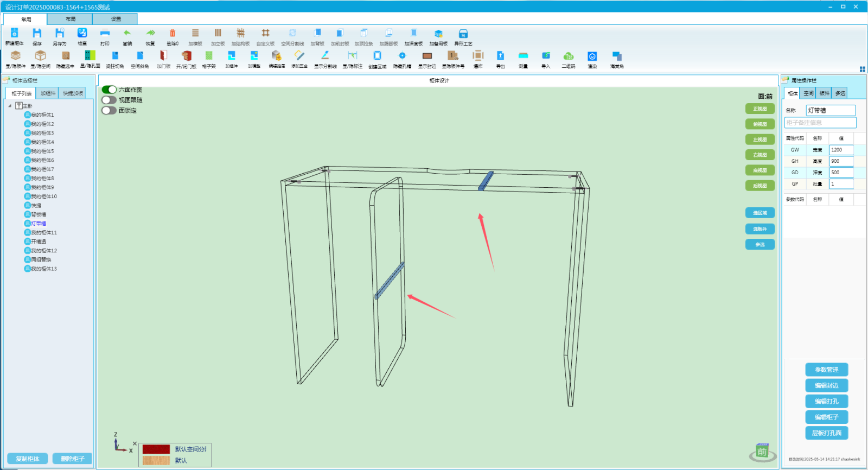This screenshot has height=470, width=868.
Task: Click the 二维码 QR code icon
Action: [569, 56]
